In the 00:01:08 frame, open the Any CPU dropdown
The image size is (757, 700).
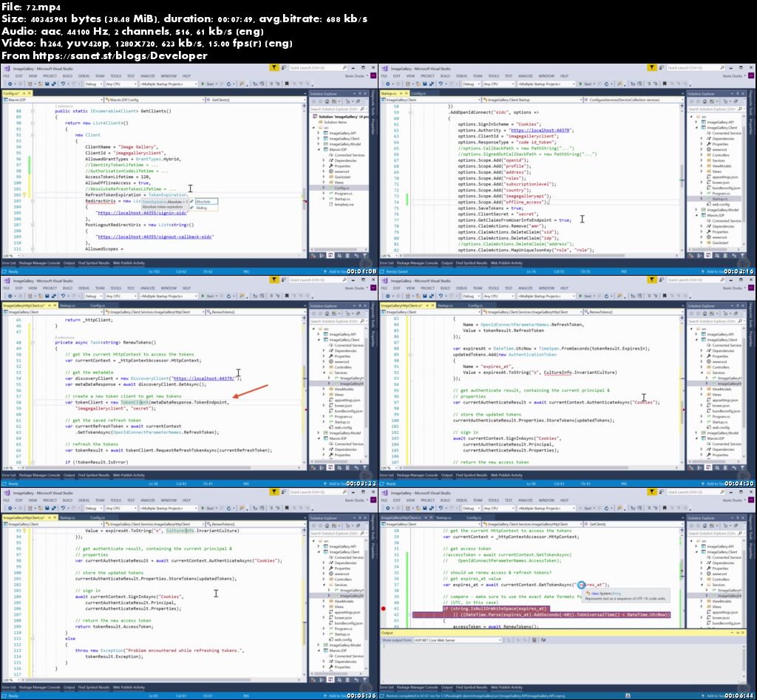(x=121, y=84)
